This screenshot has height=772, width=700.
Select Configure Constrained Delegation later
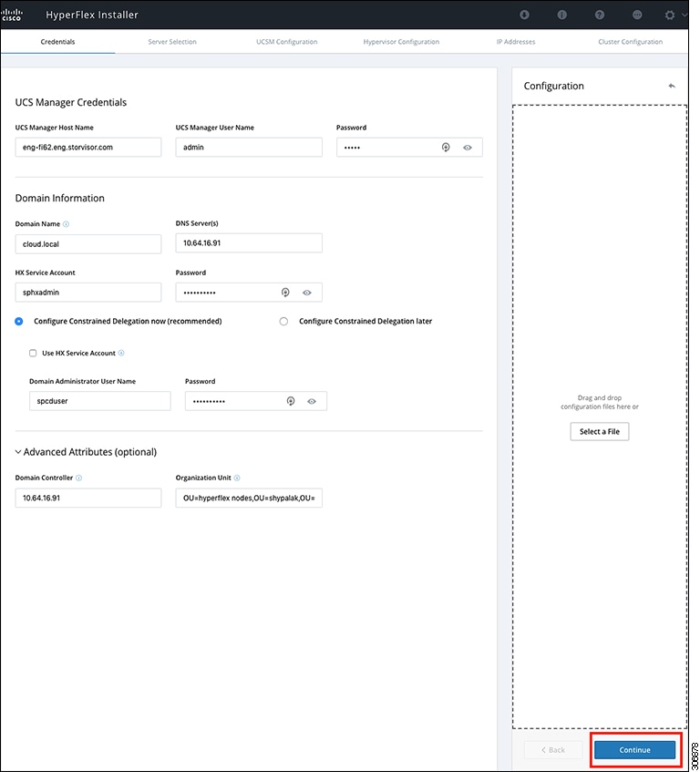coord(283,321)
